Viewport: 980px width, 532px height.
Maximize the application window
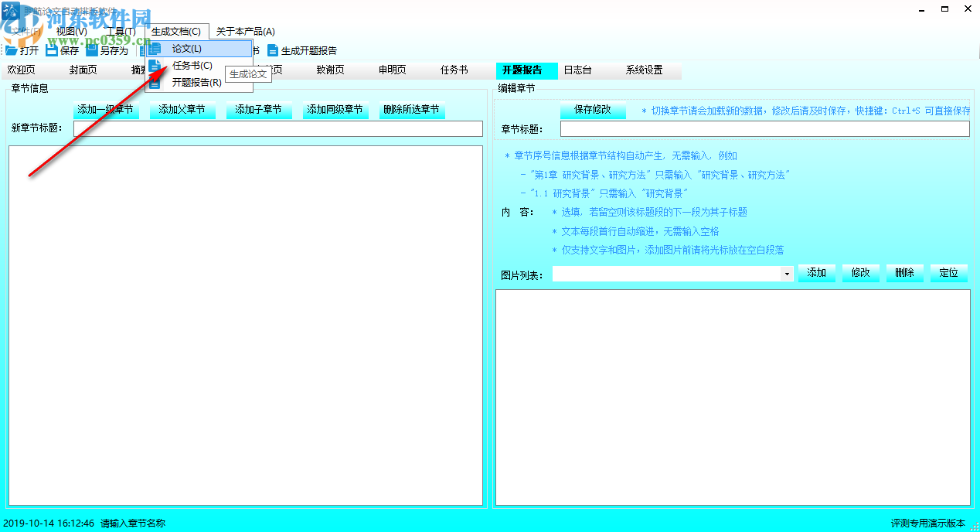pos(944,9)
